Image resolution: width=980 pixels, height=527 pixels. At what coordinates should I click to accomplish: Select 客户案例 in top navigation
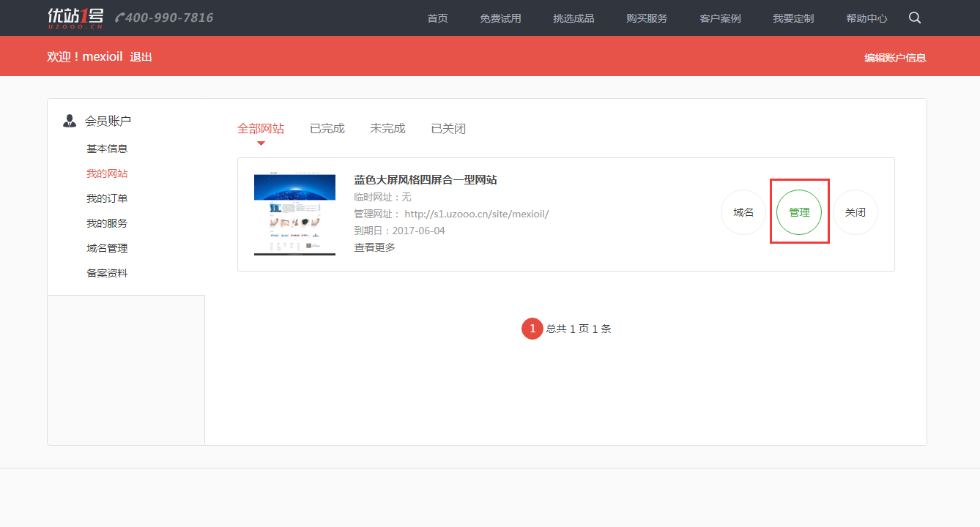[720, 18]
